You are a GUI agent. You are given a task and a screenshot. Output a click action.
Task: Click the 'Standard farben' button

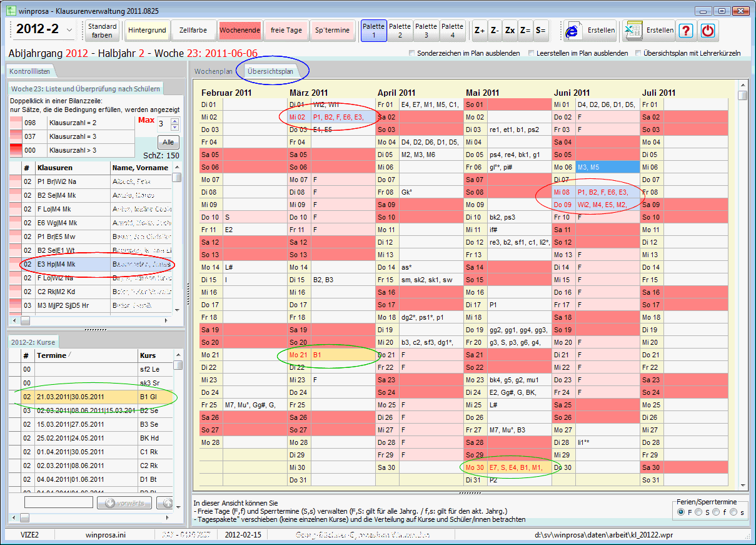(102, 31)
